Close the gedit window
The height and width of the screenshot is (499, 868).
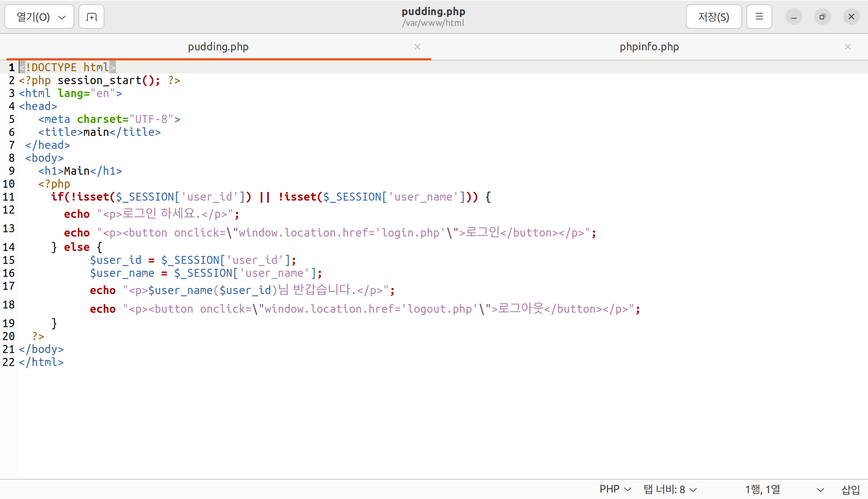(x=851, y=17)
